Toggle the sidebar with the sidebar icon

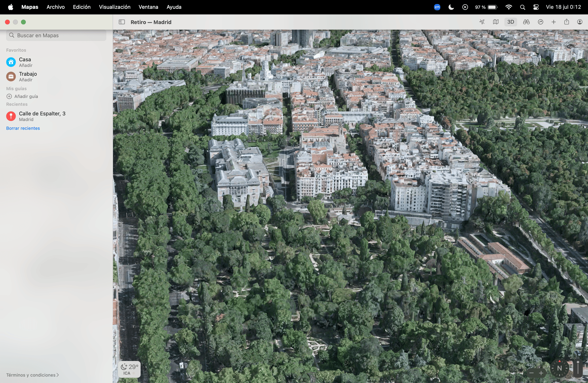click(x=122, y=22)
